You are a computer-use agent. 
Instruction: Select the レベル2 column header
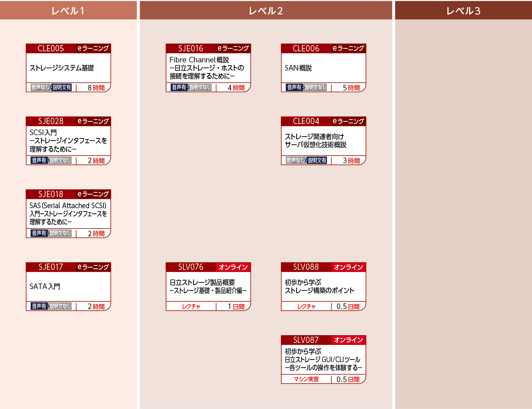click(x=266, y=10)
